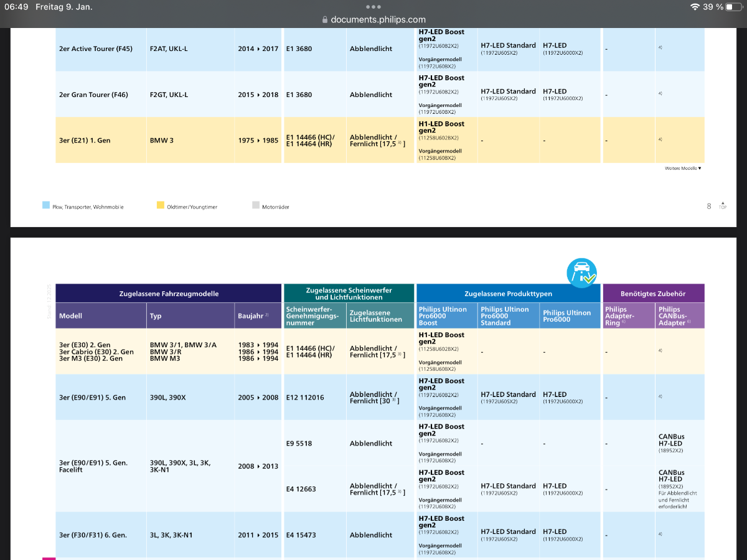Tap the lock icon beside documents.philips.com
747x560 pixels.
click(x=325, y=20)
